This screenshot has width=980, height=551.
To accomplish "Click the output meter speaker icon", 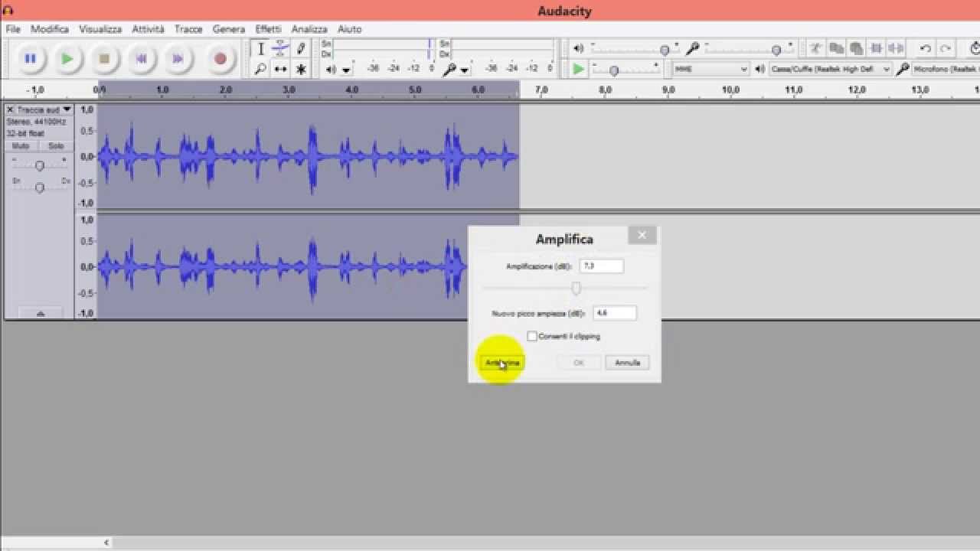I will [331, 70].
